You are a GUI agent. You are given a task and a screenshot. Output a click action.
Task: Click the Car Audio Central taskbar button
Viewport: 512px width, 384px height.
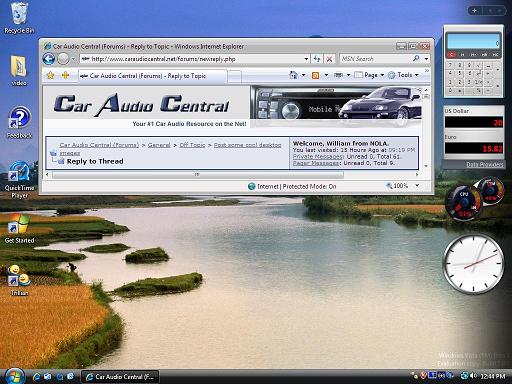120,377
